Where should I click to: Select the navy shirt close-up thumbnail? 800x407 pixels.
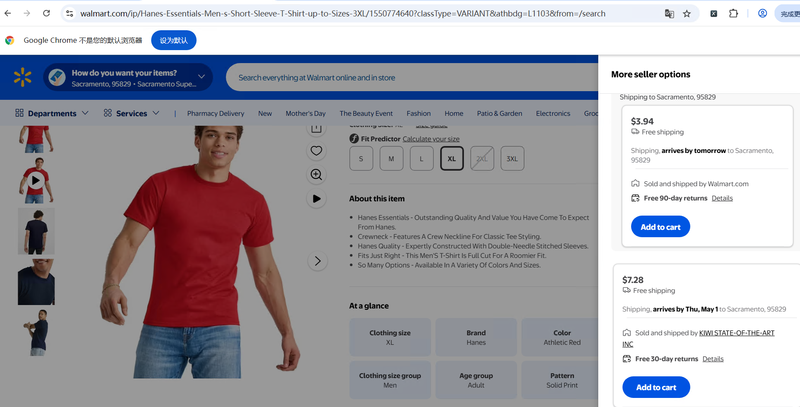tap(36, 282)
